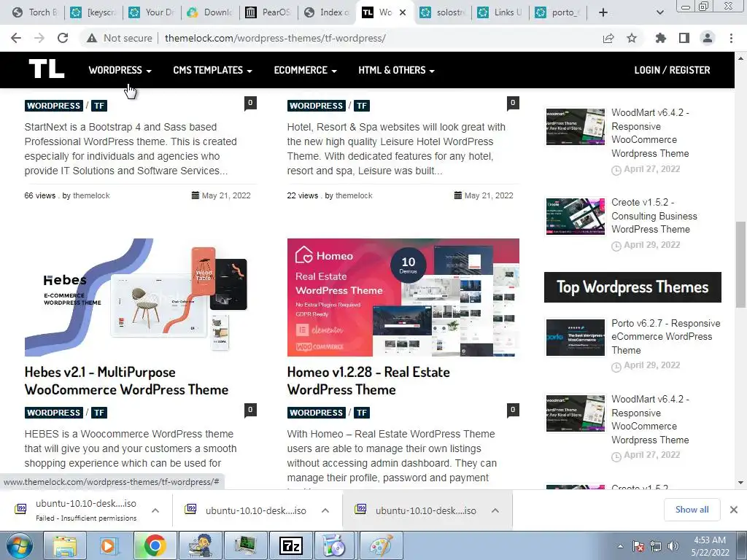Click Show all downloads button
Screen dimensions: 747x560
(692, 510)
